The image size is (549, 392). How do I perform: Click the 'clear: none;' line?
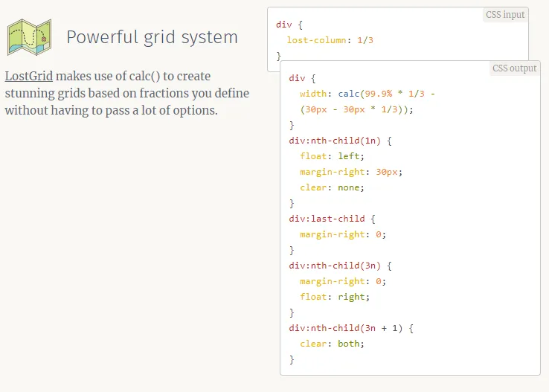(x=332, y=187)
